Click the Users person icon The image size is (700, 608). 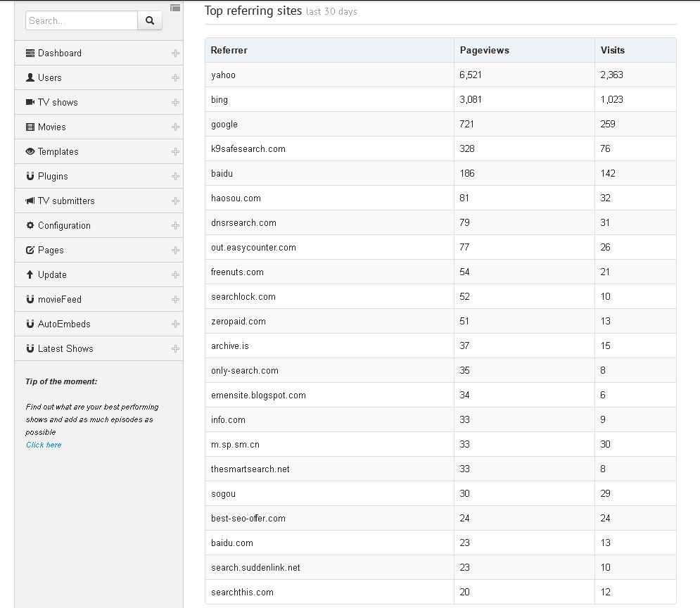point(30,77)
